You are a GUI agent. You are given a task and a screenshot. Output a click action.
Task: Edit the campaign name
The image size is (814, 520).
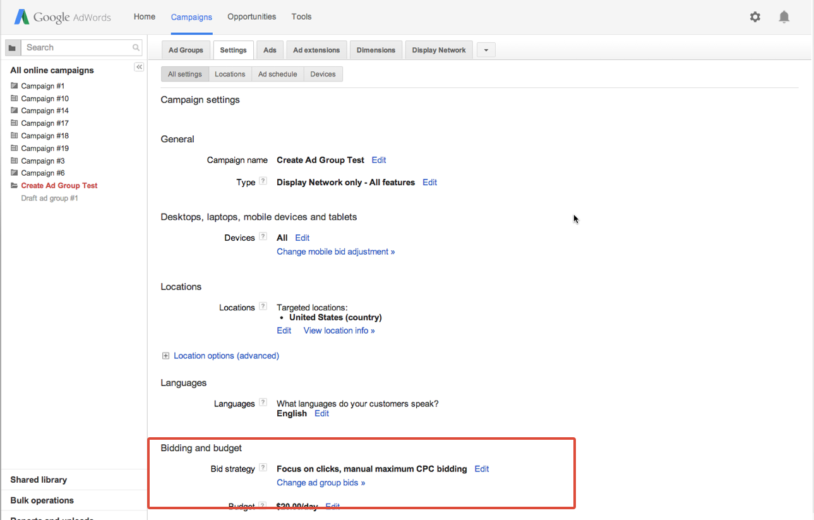(x=378, y=160)
